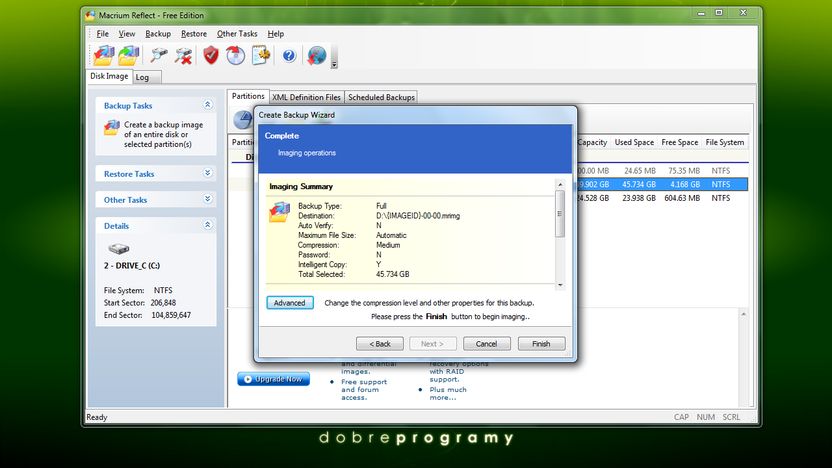Click the Capacity column header
The width and height of the screenshot is (832, 468).
pyautogui.click(x=592, y=142)
